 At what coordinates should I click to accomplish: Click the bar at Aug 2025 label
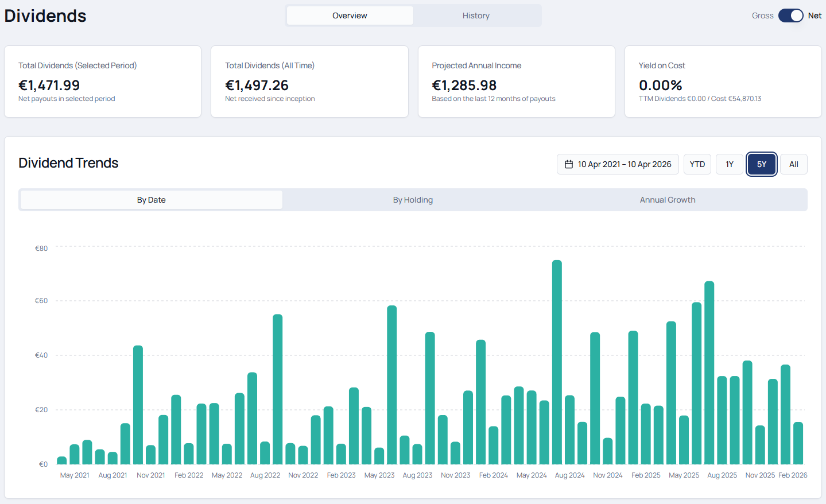click(722, 420)
